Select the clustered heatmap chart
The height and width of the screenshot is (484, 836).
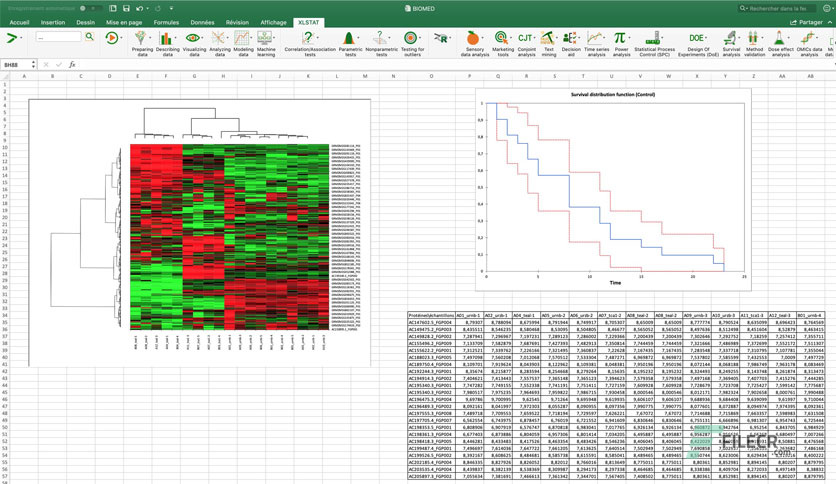[x=199, y=232]
